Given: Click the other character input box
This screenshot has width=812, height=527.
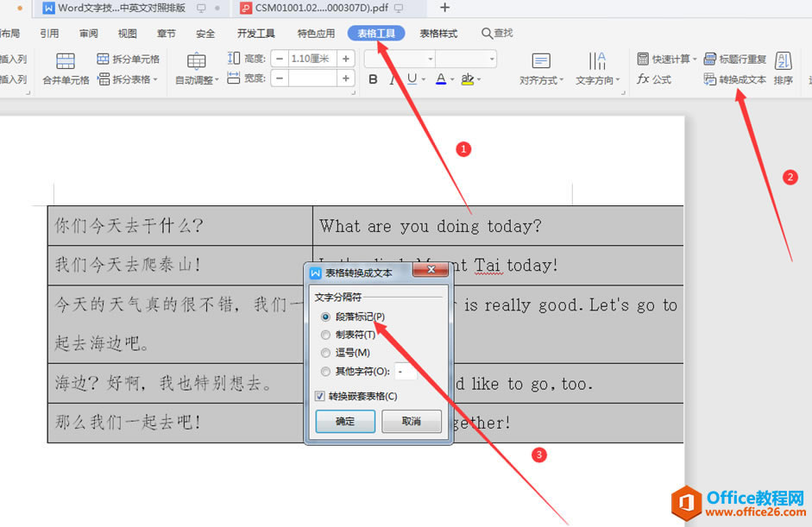Looking at the screenshot, I should pos(406,372).
